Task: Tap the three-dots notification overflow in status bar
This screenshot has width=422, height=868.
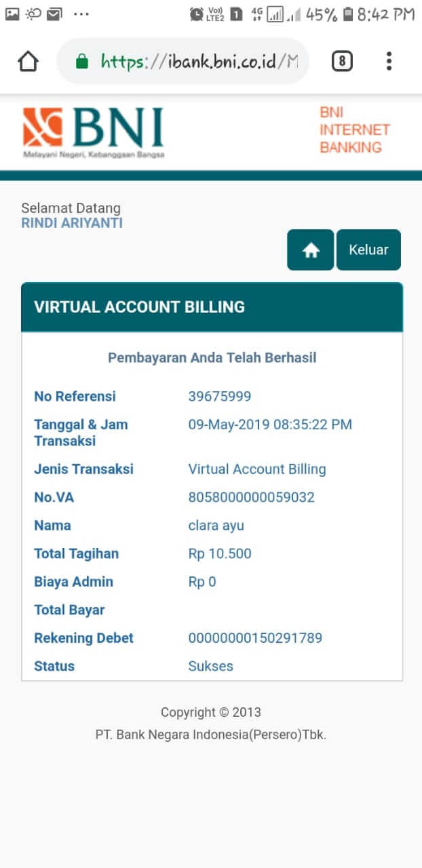Action: 81,14
